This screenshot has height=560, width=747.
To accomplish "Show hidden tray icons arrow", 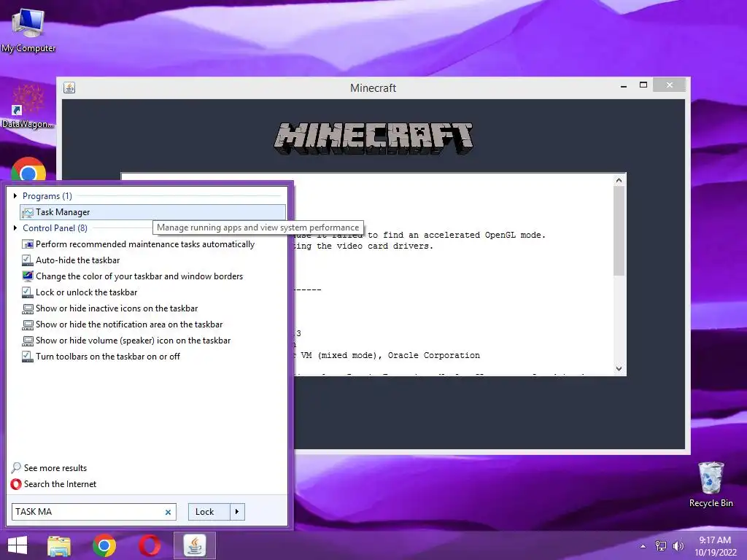I will tap(643, 545).
